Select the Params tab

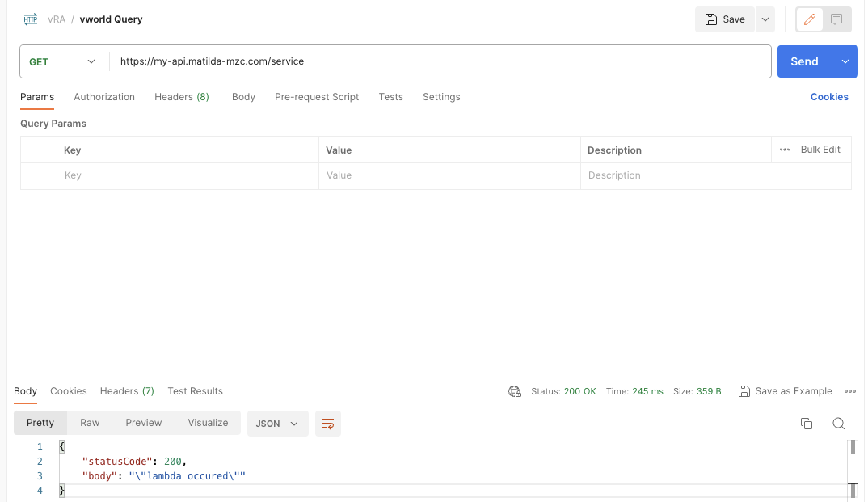[37, 97]
